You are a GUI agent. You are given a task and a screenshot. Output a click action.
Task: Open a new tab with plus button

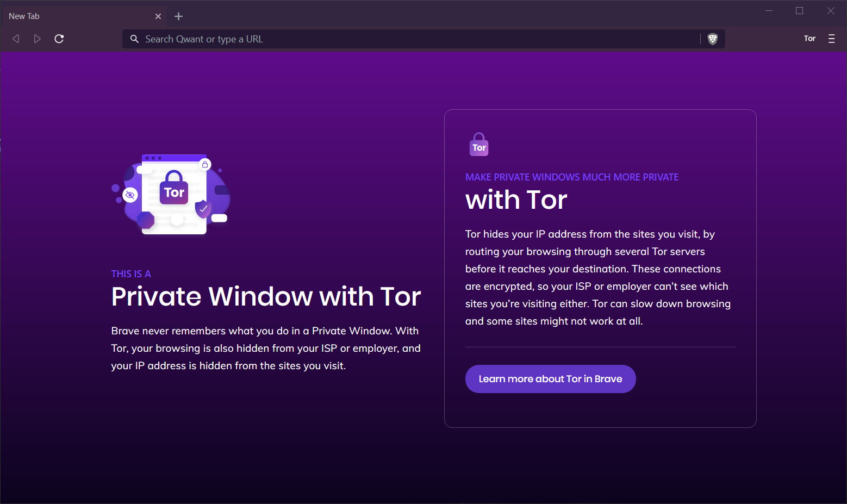click(x=178, y=16)
